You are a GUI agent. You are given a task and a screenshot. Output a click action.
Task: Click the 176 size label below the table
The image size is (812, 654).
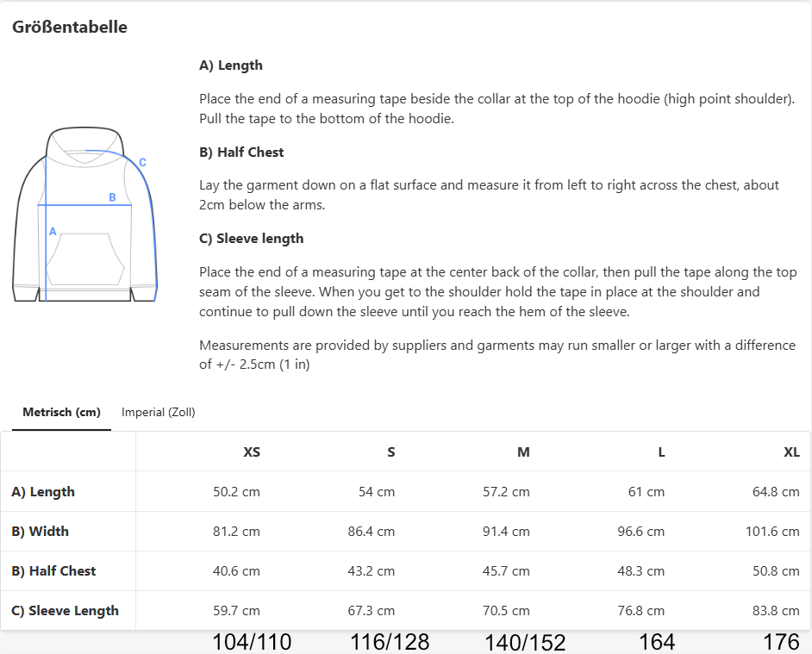[781, 642]
